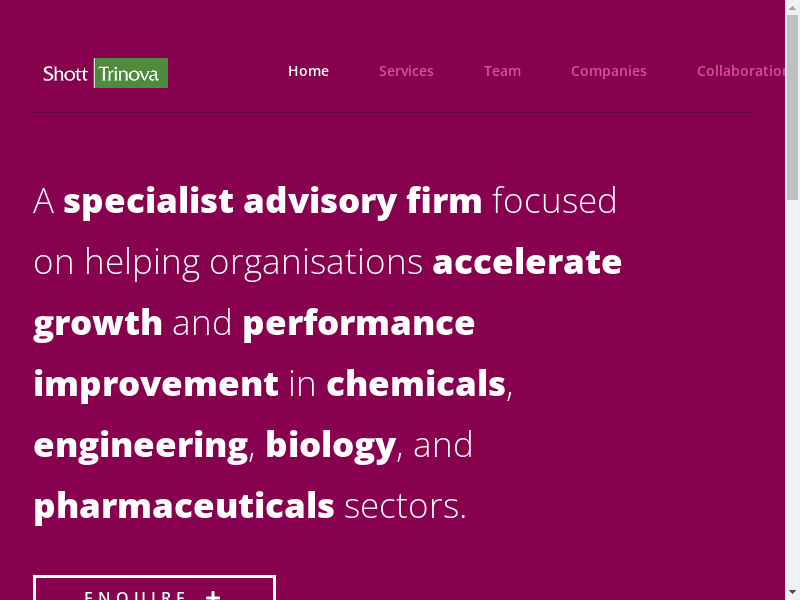The image size is (800, 600).
Task: Navigate to the Team section
Action: [502, 71]
